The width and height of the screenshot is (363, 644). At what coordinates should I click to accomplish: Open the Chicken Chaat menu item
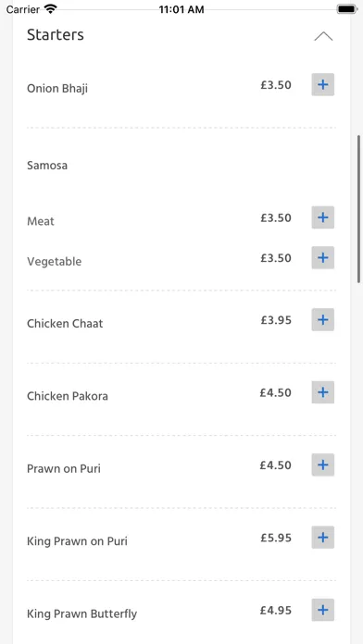click(65, 323)
